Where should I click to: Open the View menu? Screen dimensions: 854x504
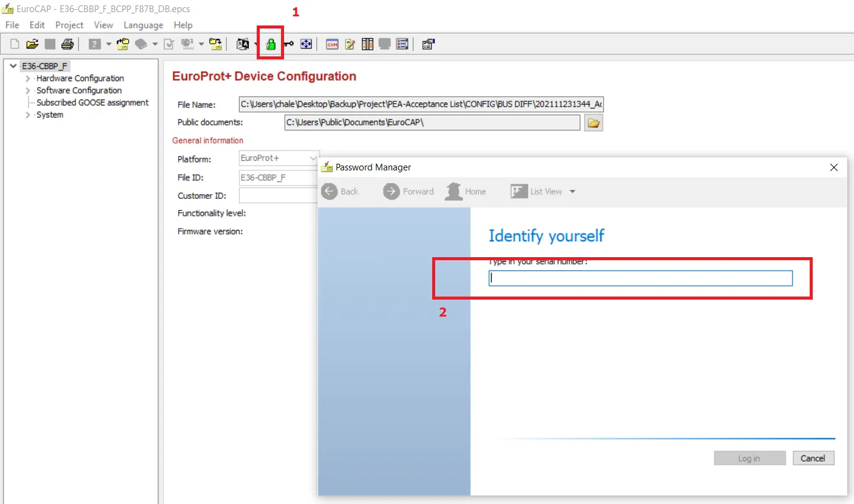tap(103, 25)
